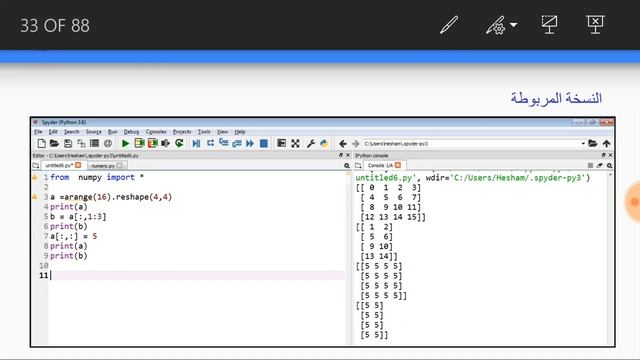Open the Edit menu in Spyder
This screenshot has height=360, width=640.
coord(53,132)
